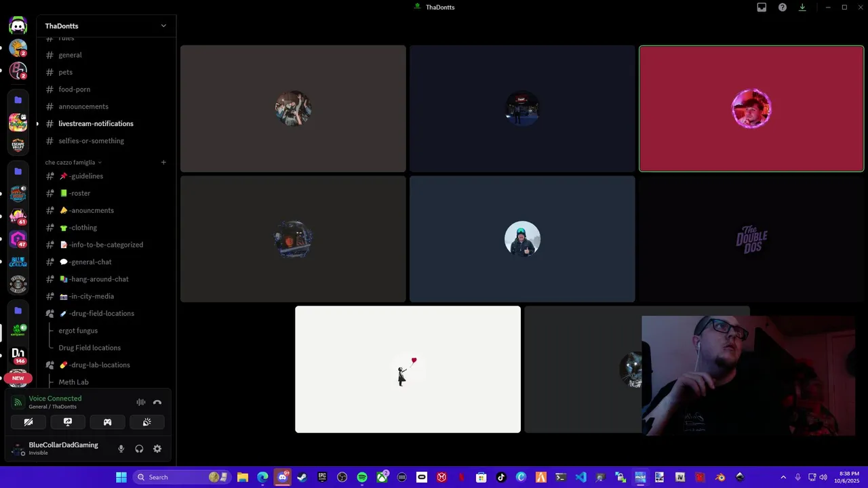Open the soundboard button
Image resolution: width=868 pixels, height=488 pixels.
tap(146, 422)
